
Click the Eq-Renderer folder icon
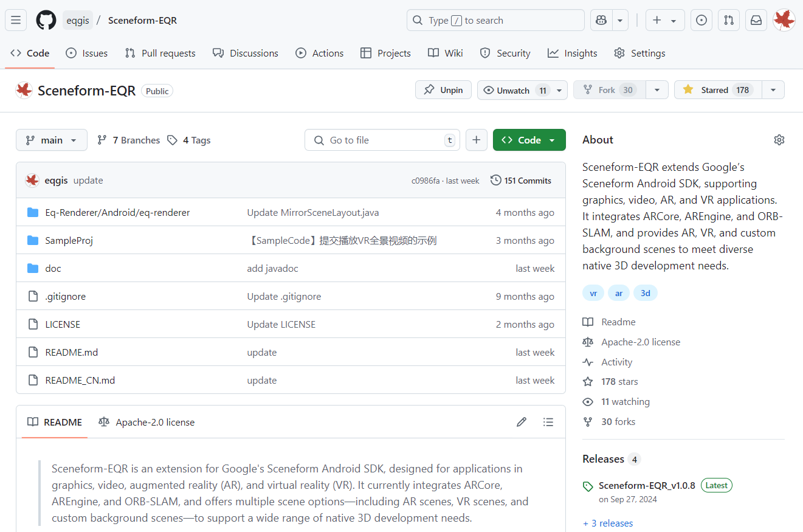pyautogui.click(x=33, y=212)
